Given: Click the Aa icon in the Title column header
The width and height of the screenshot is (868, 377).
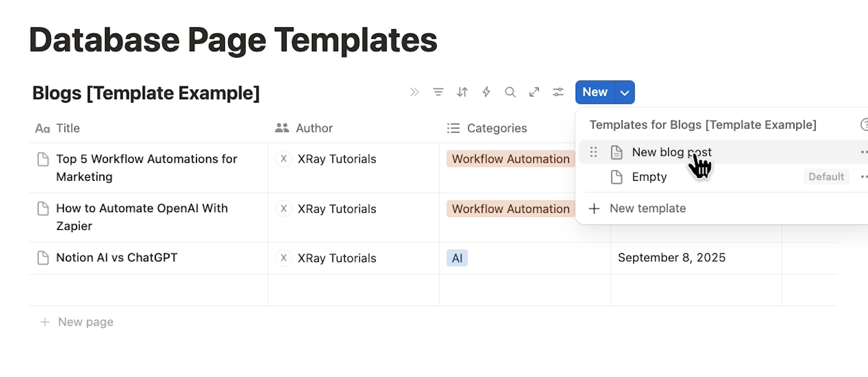Looking at the screenshot, I should pyautogui.click(x=42, y=128).
